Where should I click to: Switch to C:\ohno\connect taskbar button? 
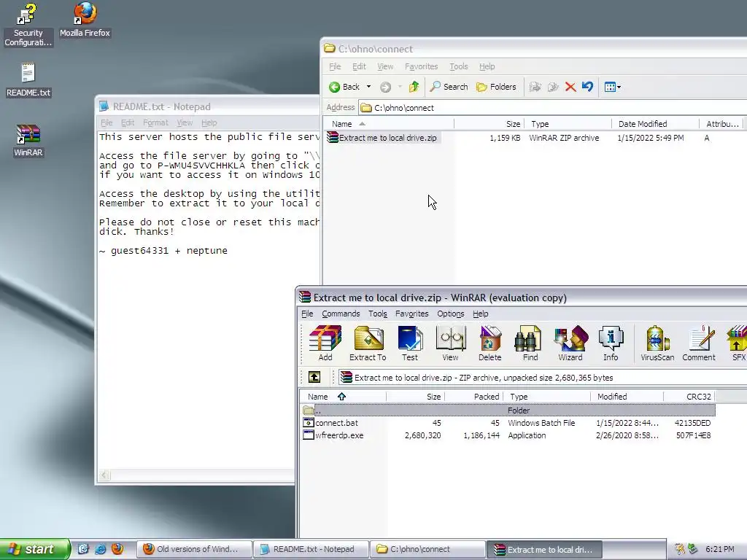click(427, 549)
